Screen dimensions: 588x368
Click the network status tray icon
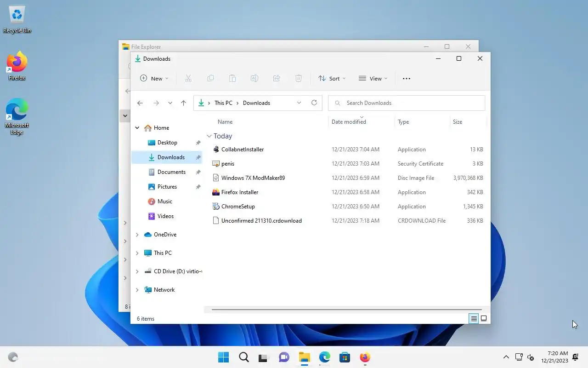(x=519, y=357)
